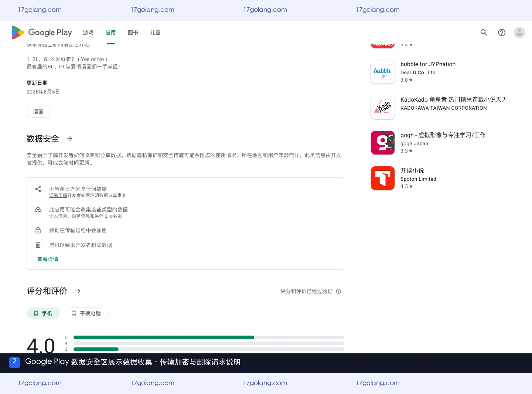Click the 漫画 category chip
This screenshot has width=532, height=394.
pos(38,112)
